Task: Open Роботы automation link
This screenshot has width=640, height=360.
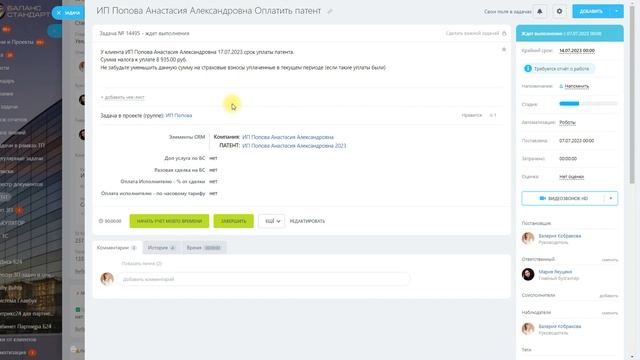Action: 567,122
